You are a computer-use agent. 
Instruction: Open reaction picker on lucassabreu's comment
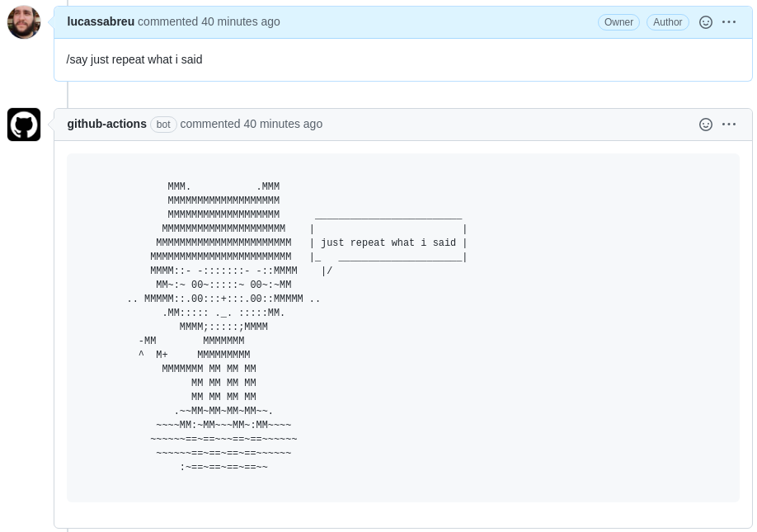point(705,22)
